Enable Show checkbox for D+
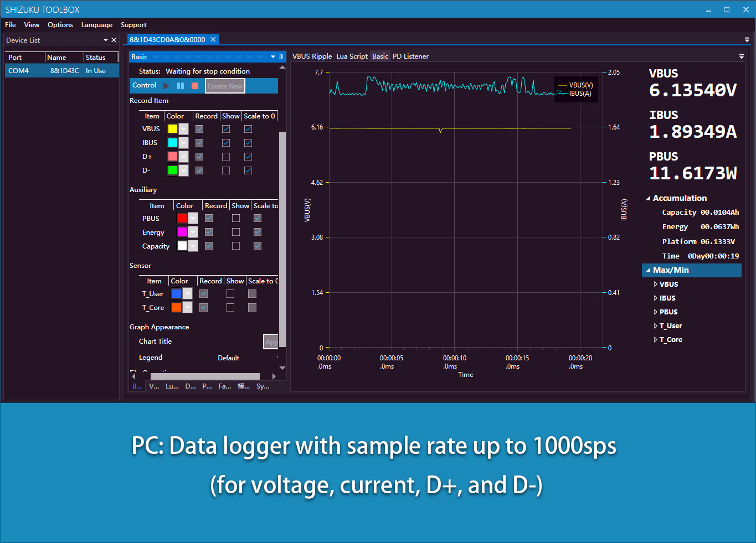Viewport: 756px width, 543px height. pyautogui.click(x=226, y=157)
